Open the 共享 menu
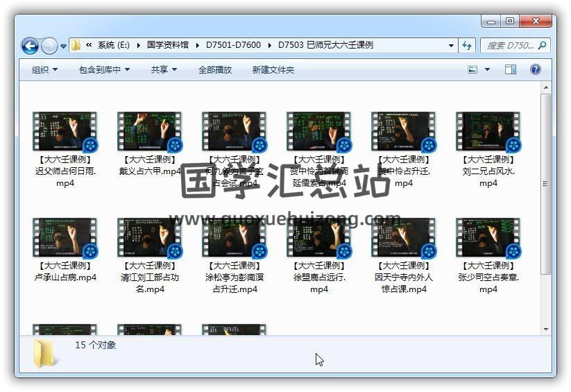 164,69
